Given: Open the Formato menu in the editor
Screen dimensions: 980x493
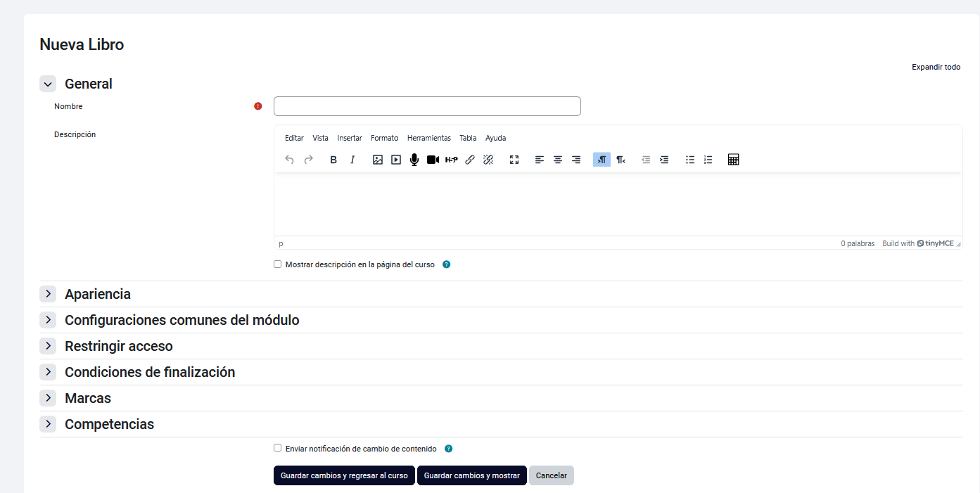Looking at the screenshot, I should (384, 138).
